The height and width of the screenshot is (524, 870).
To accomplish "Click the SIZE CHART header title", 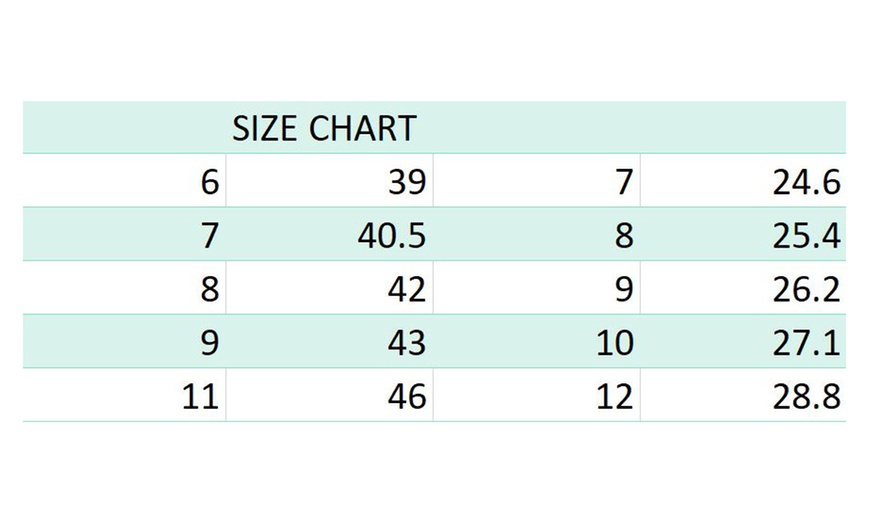I will pyautogui.click(x=323, y=128).
